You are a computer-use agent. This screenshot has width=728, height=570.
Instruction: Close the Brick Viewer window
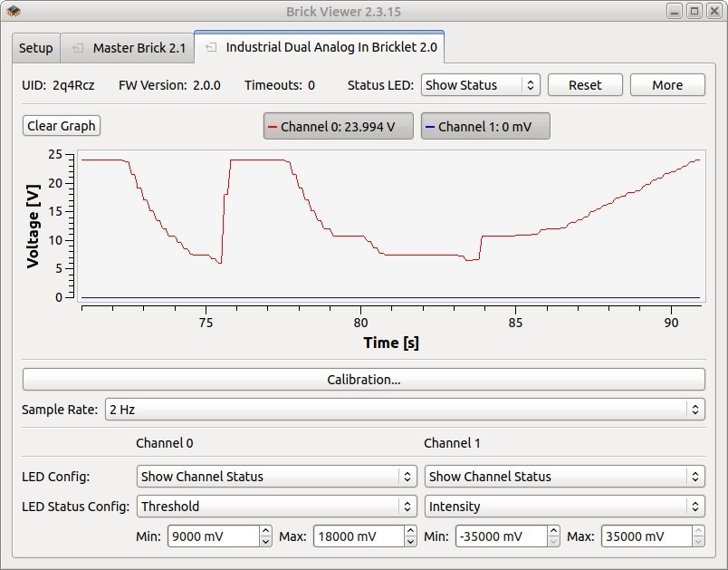click(x=714, y=11)
